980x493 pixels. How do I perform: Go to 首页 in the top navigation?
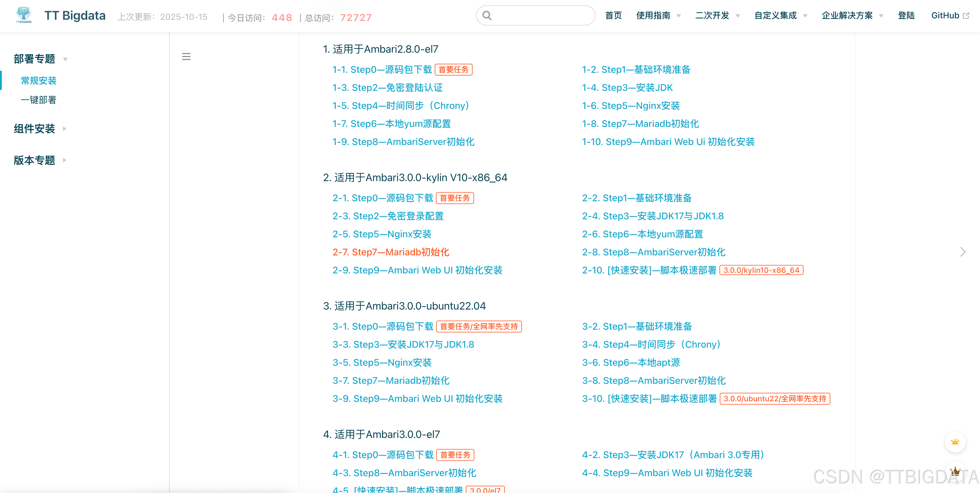(x=613, y=16)
